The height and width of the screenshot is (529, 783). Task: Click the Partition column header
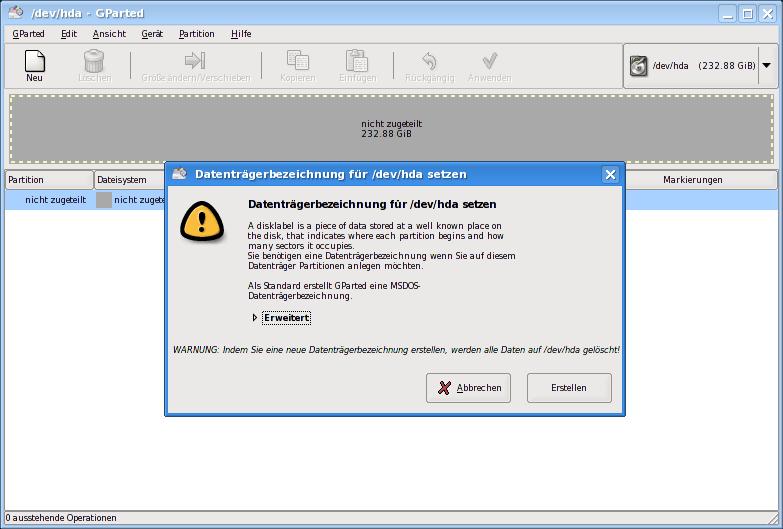[x=49, y=180]
